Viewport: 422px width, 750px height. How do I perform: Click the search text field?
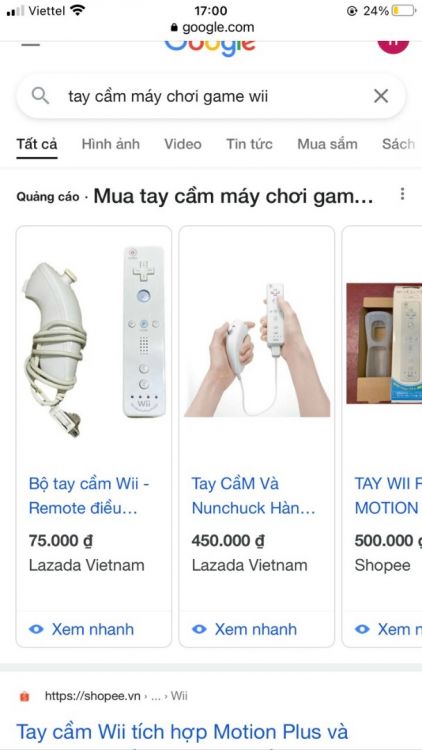211,96
